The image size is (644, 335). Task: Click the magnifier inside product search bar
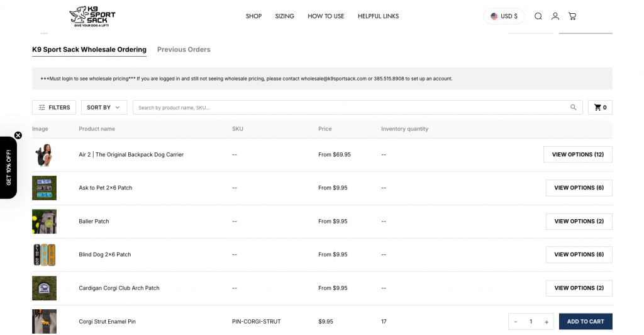pos(574,108)
